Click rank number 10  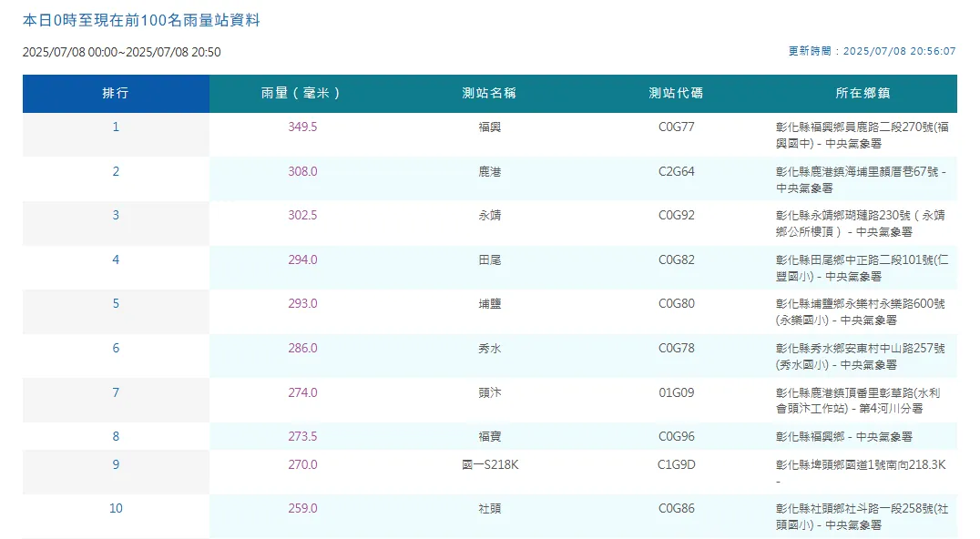click(116, 508)
